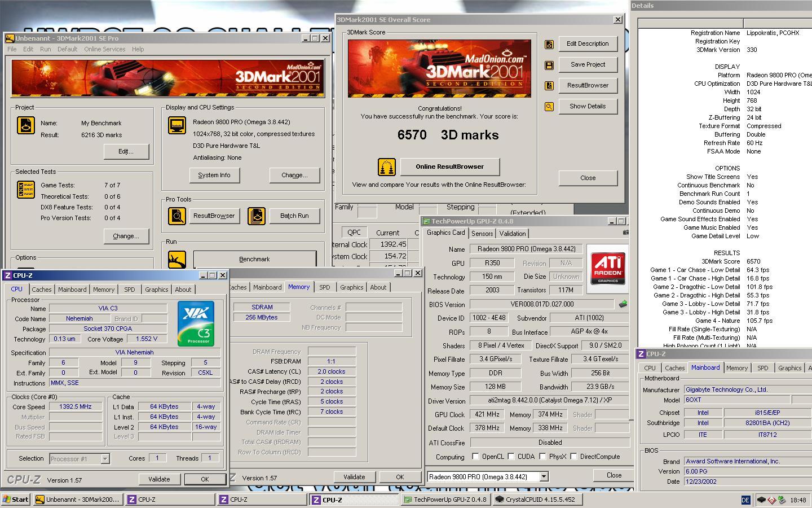Click the VIA C3 processor logo
This screenshot has width=812, height=508.
coord(196,323)
